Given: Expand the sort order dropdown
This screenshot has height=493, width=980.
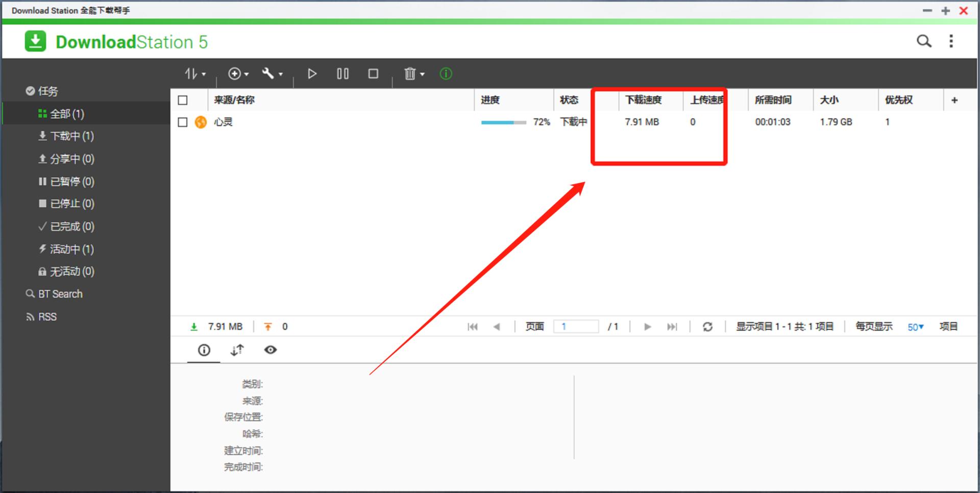Looking at the screenshot, I should point(195,74).
